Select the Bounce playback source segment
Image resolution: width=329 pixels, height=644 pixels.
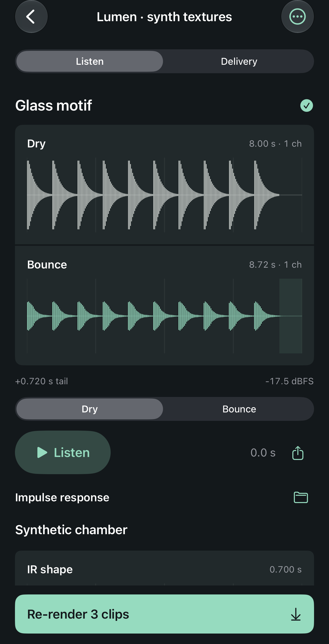point(239,409)
